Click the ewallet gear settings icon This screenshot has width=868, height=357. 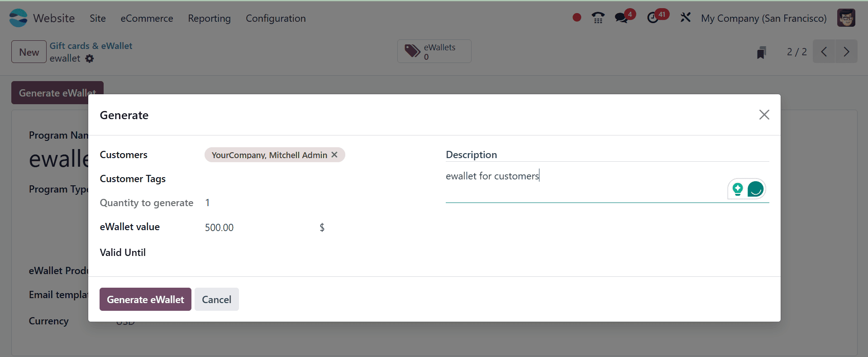click(x=90, y=58)
